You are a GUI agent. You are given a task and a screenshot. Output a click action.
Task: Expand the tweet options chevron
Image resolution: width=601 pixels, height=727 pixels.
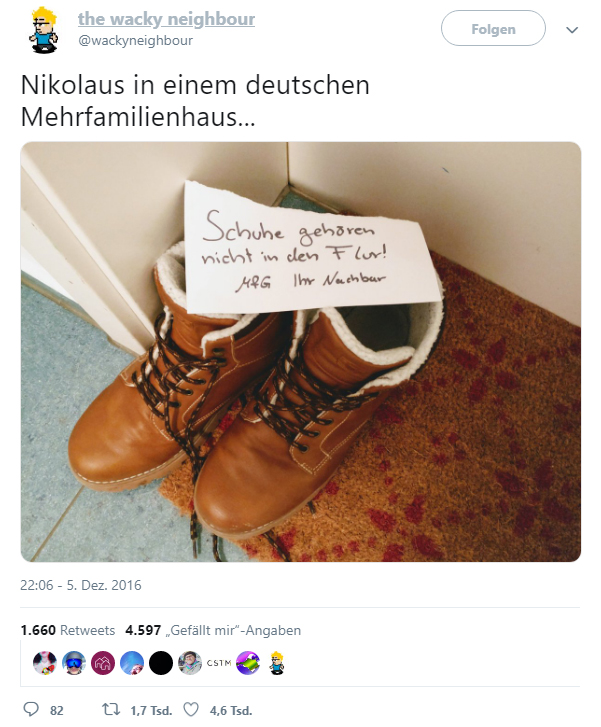pos(572,30)
